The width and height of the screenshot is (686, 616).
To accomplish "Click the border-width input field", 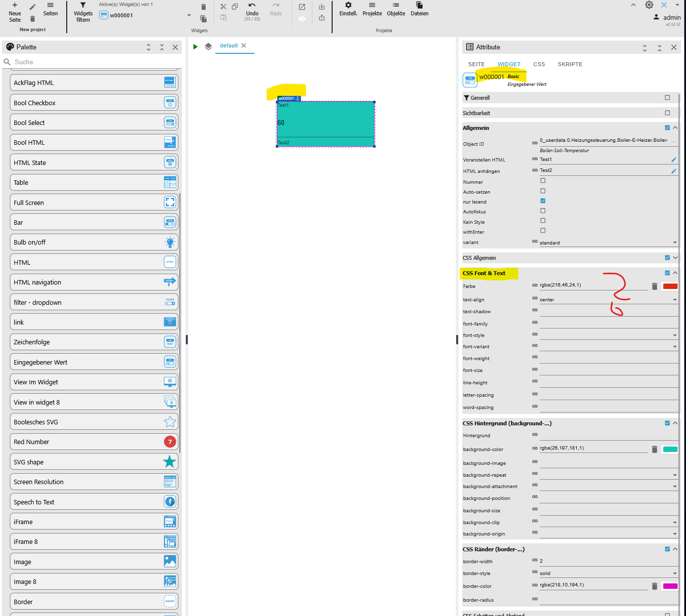I will point(608,561).
